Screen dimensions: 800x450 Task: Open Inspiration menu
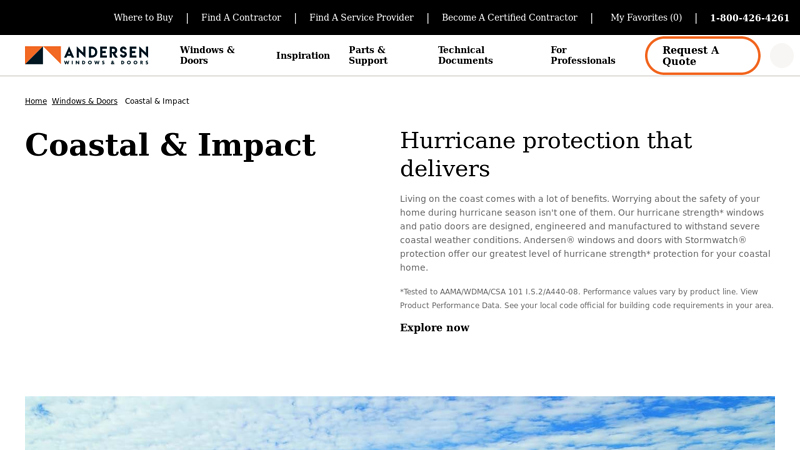point(303,55)
